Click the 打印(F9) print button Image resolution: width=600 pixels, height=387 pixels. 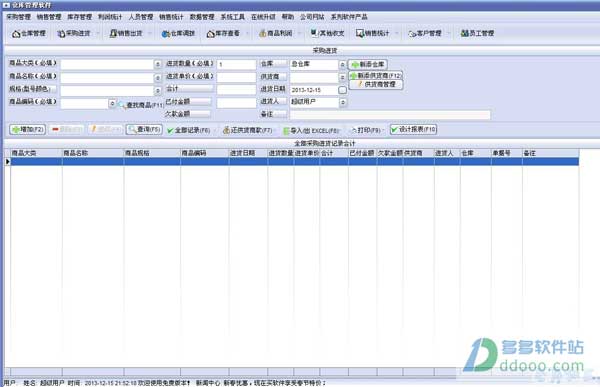pos(366,130)
